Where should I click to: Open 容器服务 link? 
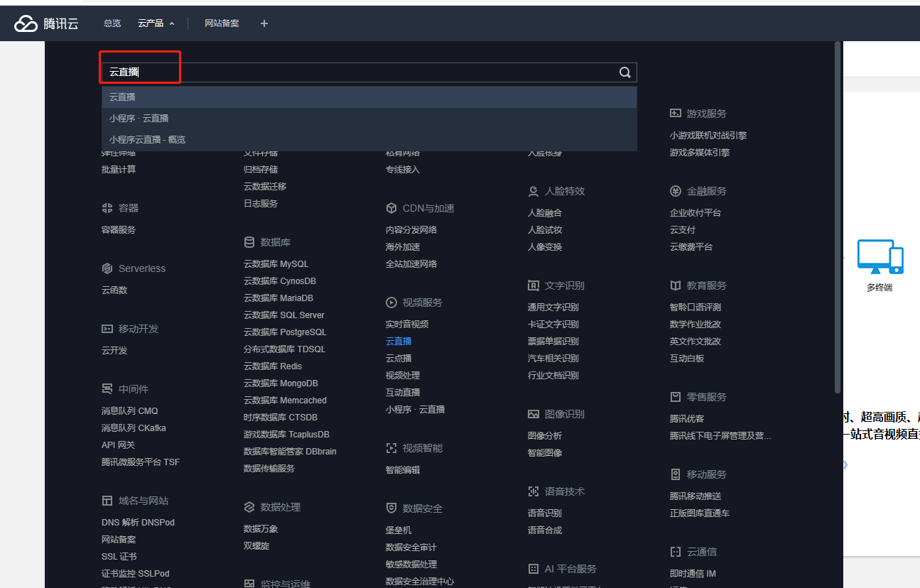tap(119, 230)
